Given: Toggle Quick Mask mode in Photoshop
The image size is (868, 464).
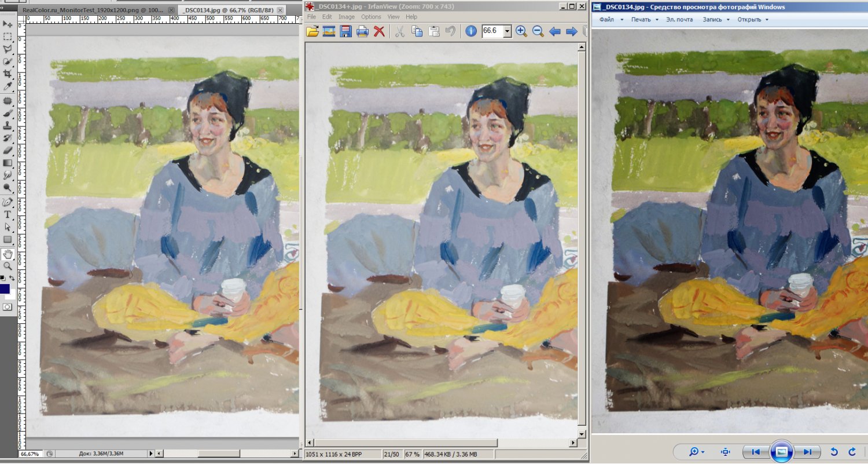Looking at the screenshot, I should (8, 306).
